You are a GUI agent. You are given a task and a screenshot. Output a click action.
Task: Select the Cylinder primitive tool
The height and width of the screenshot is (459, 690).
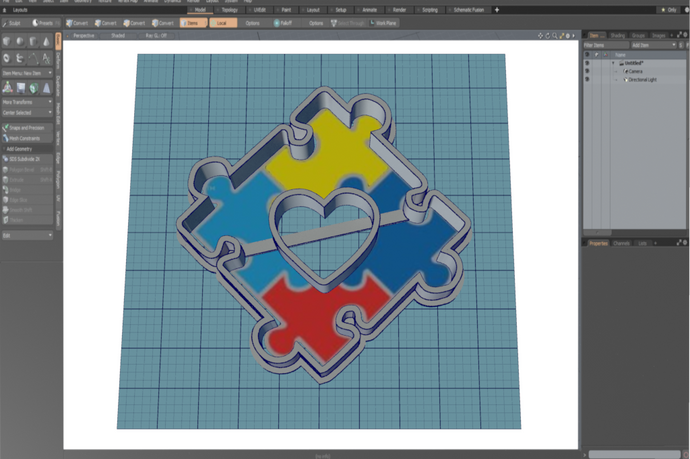33,42
